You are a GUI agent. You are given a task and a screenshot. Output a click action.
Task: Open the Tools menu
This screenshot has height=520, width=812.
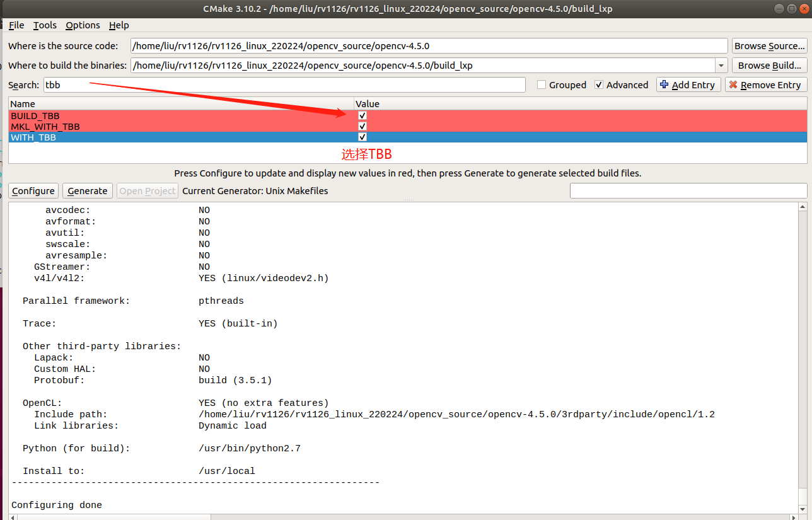tap(44, 25)
